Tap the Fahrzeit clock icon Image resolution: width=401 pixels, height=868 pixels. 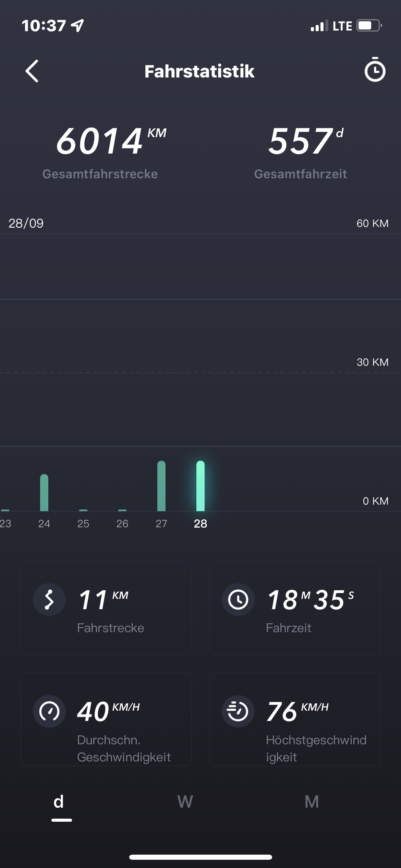pyautogui.click(x=238, y=600)
